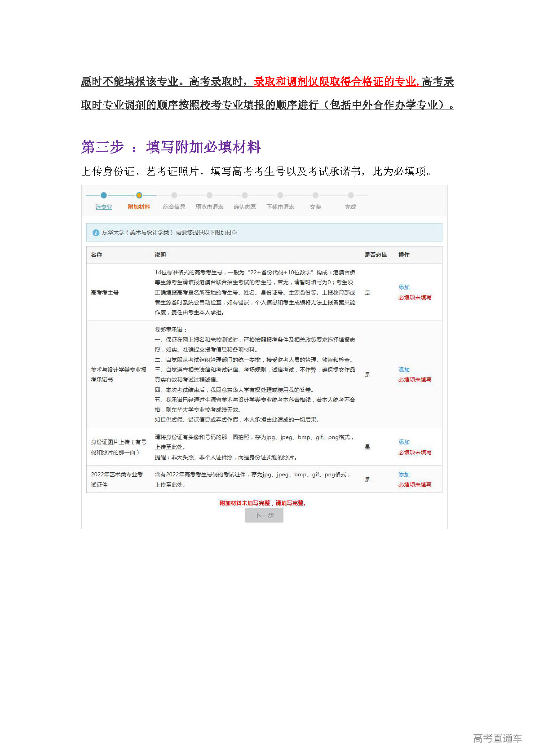Click the 综合信息 step circle
This screenshot has width=535, height=756.
pos(174,195)
